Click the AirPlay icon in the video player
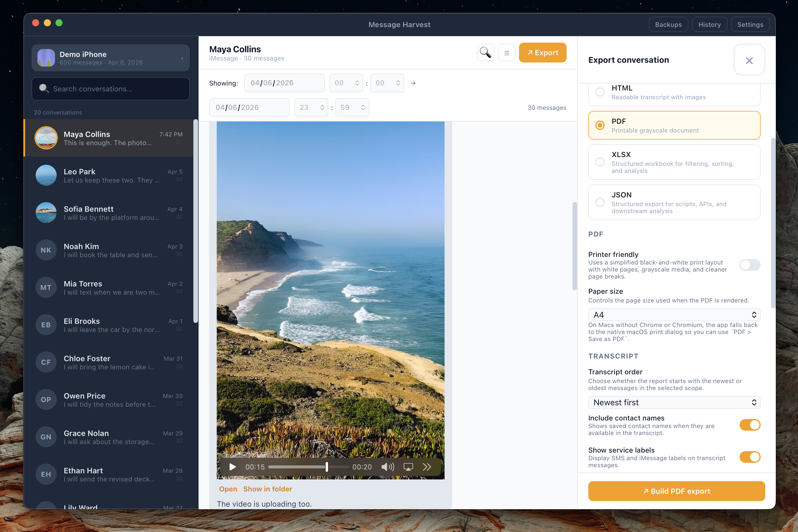The height and width of the screenshot is (532, 798). [408, 467]
